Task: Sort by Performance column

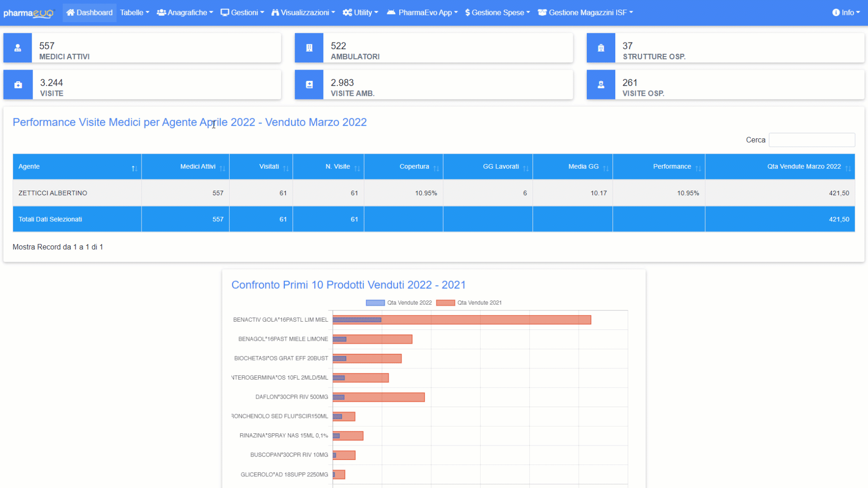Action: tap(672, 167)
